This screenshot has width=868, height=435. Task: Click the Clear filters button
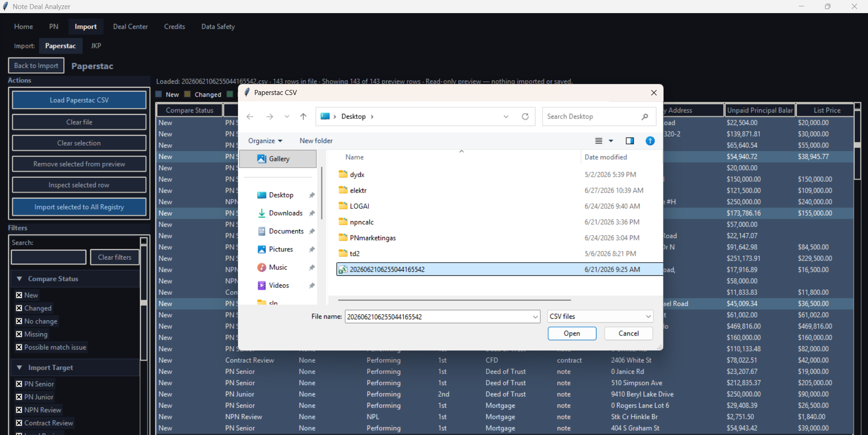(115, 257)
